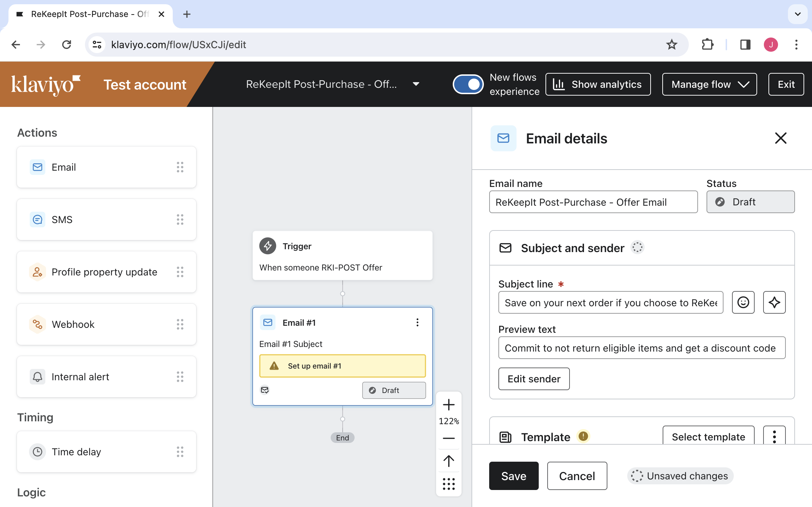Viewport: 812px width, 507px height.
Task: Disable the New flows experience toggle
Action: click(468, 84)
